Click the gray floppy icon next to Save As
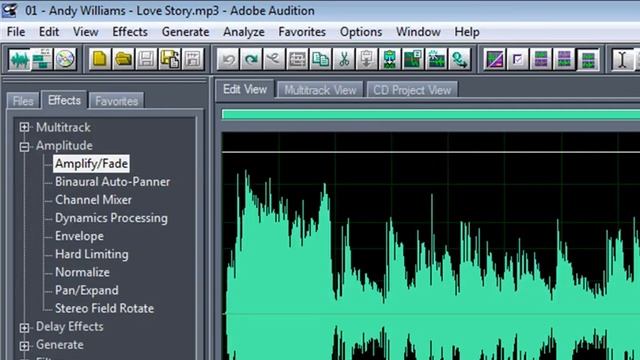 [x=193, y=60]
